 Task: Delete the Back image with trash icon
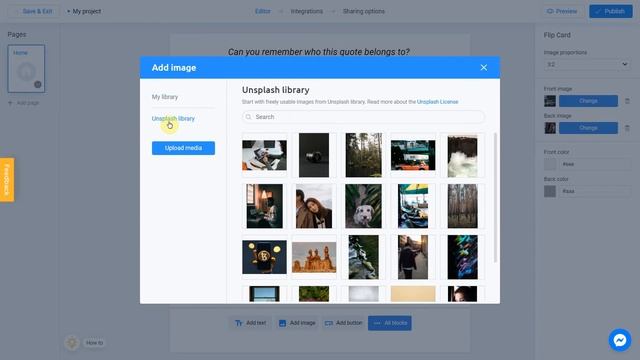(x=627, y=128)
